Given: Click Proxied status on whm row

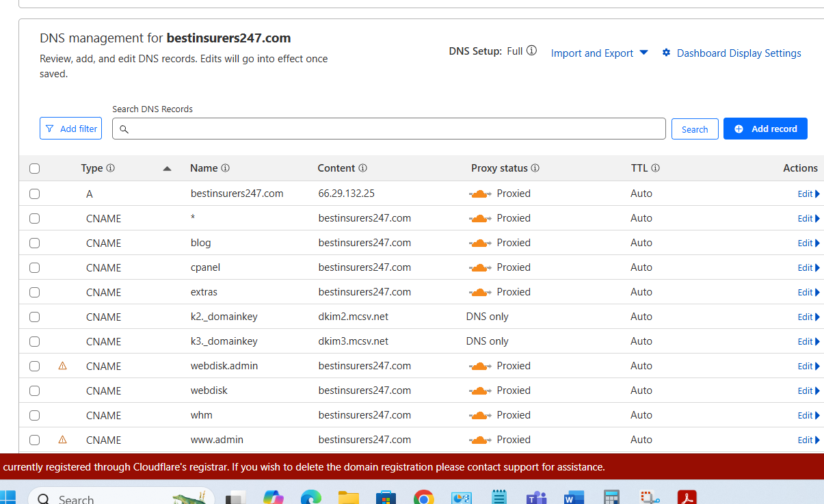Looking at the screenshot, I should pos(514,415).
